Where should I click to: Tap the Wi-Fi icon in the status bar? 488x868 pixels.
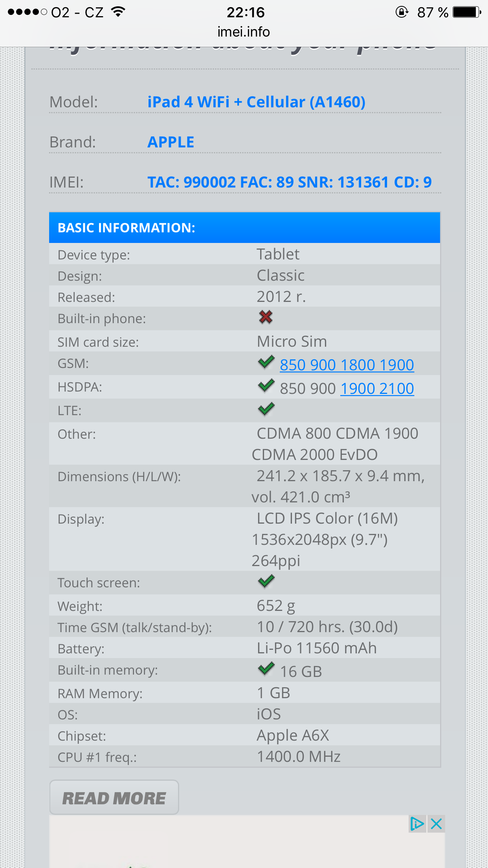point(118,12)
